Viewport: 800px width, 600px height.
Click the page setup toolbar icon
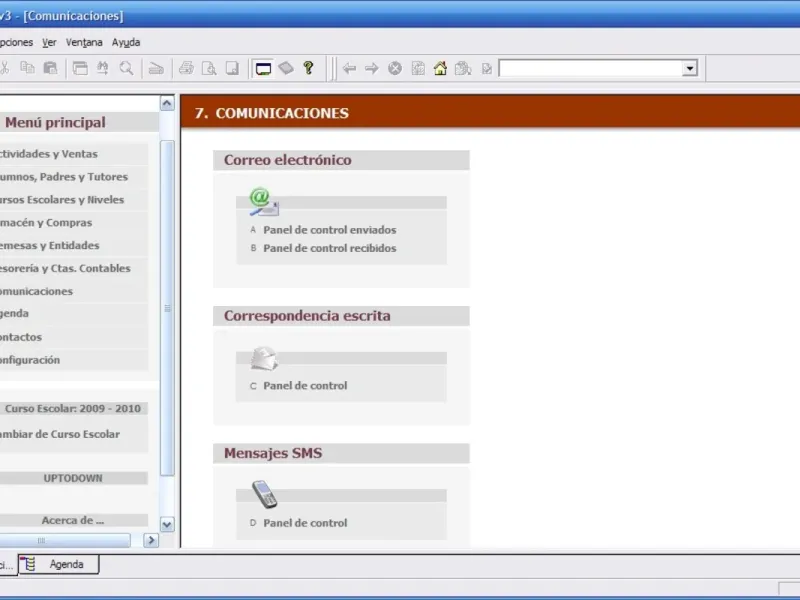pyautogui.click(x=232, y=68)
